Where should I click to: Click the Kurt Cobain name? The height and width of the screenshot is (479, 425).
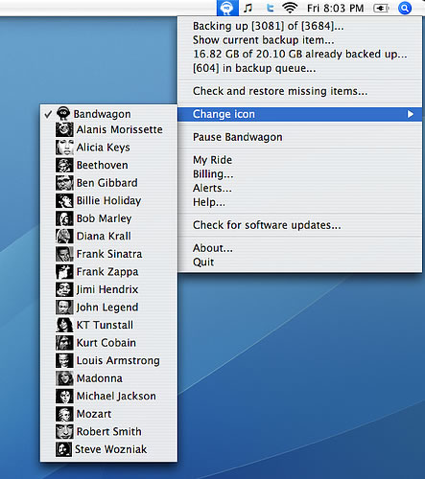coord(106,343)
